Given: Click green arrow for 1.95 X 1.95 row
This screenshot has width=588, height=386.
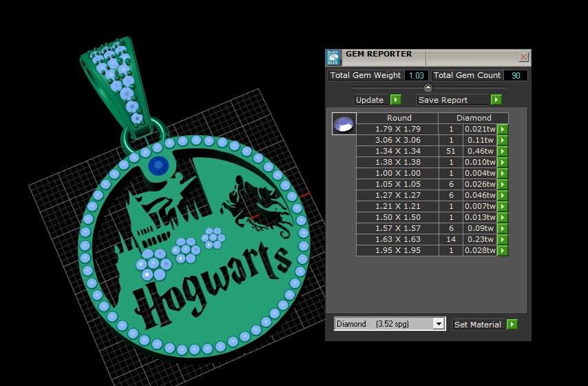Looking at the screenshot, I should 503,250.
